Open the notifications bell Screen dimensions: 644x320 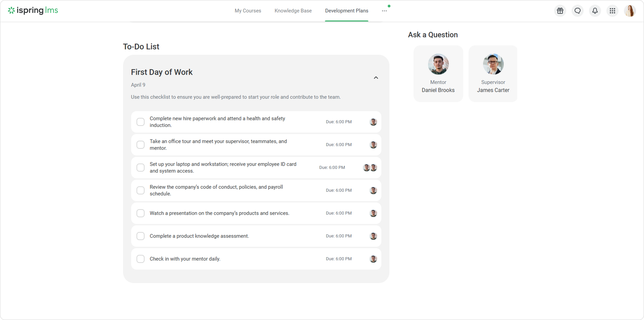pos(595,11)
